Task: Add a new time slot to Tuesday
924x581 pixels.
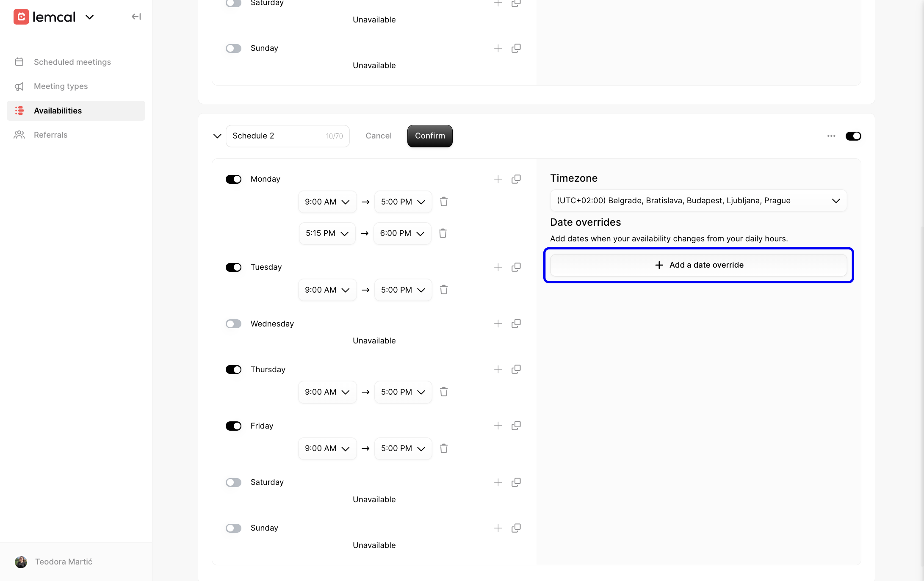Action: 498,267
